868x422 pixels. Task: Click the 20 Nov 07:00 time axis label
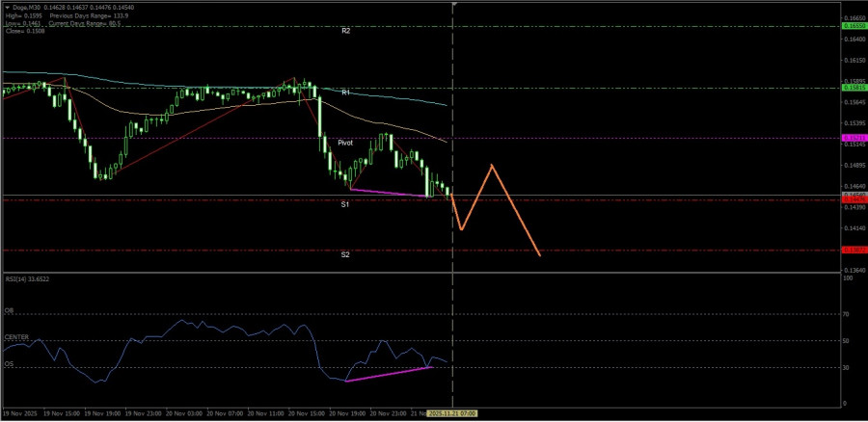226,413
